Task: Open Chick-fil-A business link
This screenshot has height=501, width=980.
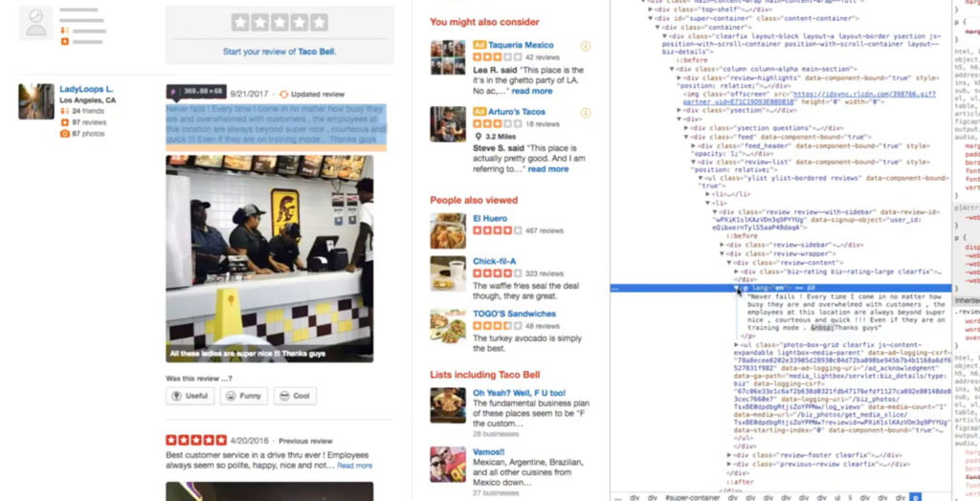Action: [495, 262]
